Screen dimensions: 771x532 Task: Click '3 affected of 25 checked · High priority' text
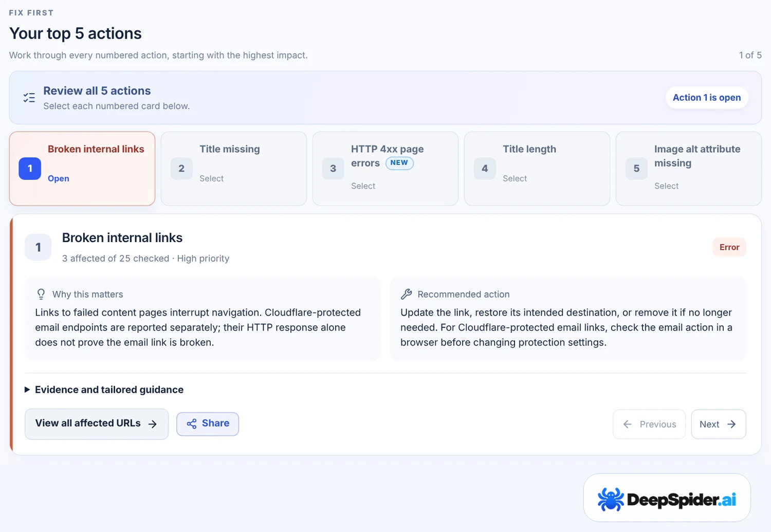pos(145,259)
